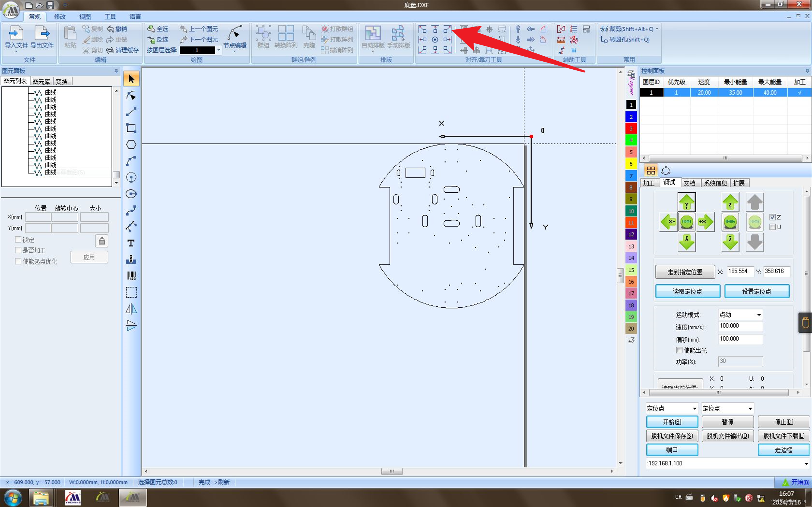Image resolution: width=812 pixels, height=507 pixels.
Task: Click the Y+ green jog arrow
Action: (686, 202)
